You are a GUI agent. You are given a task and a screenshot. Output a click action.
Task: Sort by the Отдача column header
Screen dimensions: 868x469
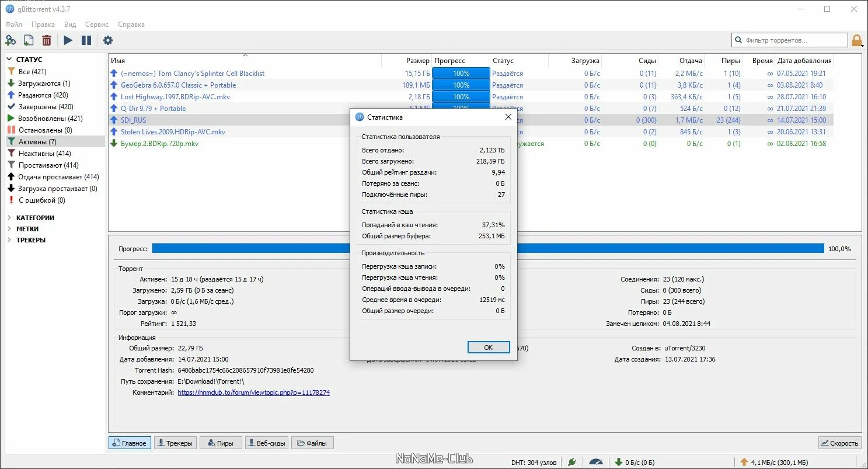click(x=682, y=61)
